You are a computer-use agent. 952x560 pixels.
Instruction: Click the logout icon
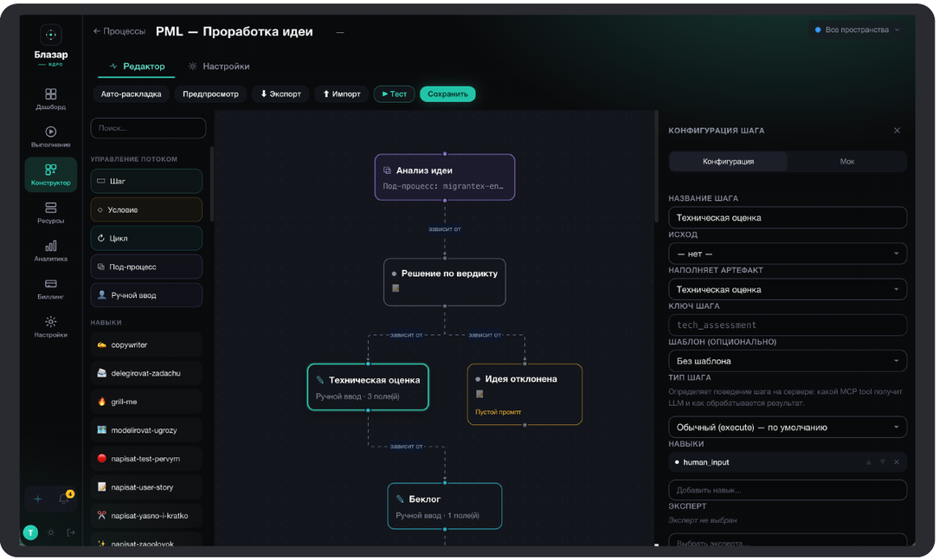pyautogui.click(x=71, y=532)
